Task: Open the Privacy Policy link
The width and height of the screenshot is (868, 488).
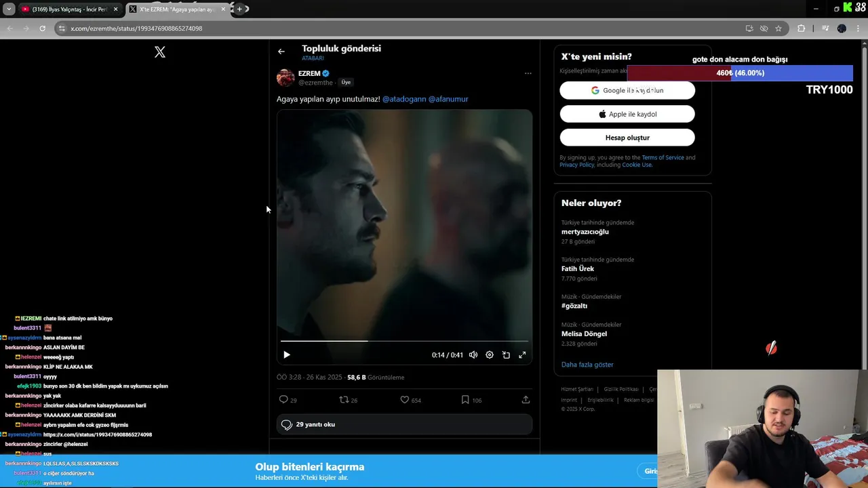Action: pos(577,165)
